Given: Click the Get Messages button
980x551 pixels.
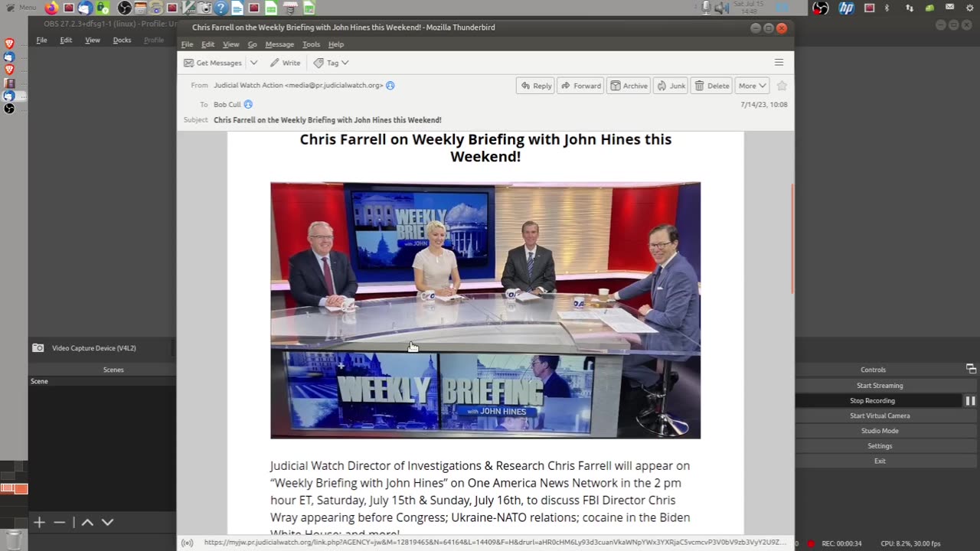Looking at the screenshot, I should (213, 63).
